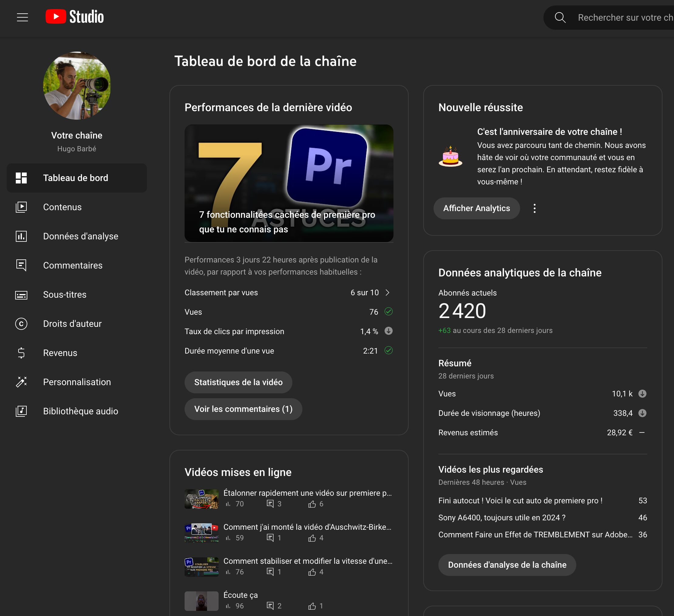Open the hamburger navigation menu
This screenshot has width=674, height=616.
coord(22,17)
